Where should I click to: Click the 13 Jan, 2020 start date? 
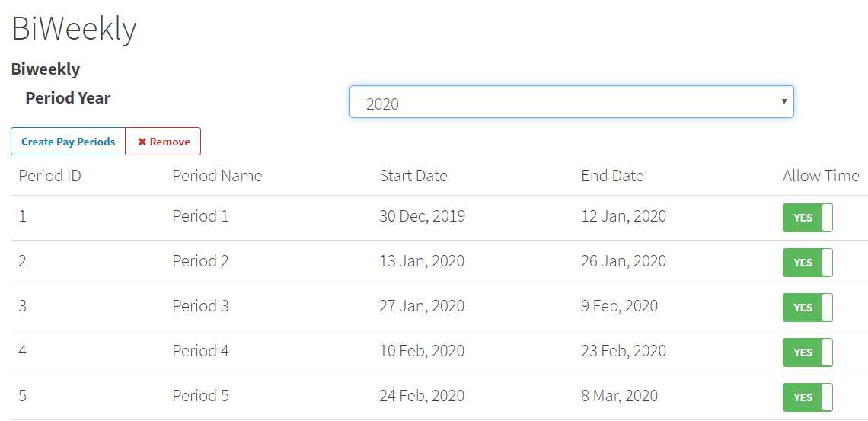[x=422, y=261]
